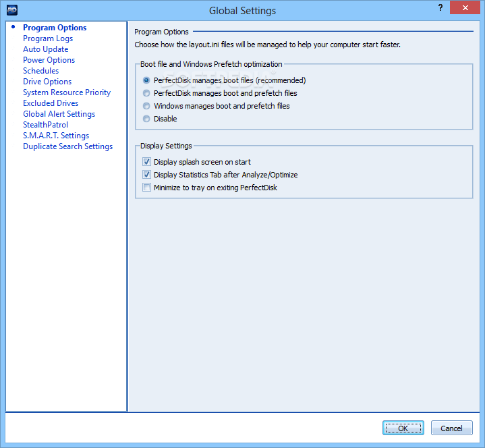Open the Program Logs section
Screen dimensions: 485x448
coord(48,38)
